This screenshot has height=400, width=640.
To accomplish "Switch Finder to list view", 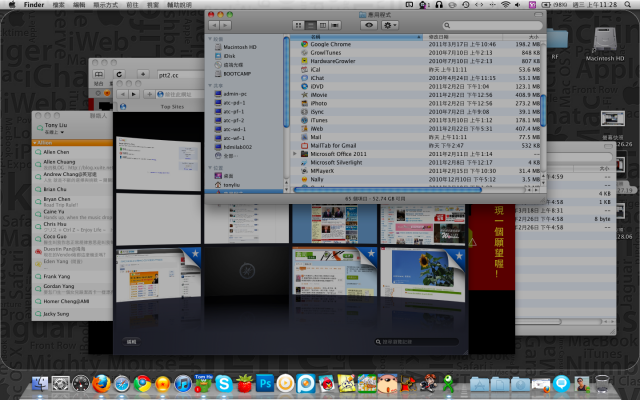I will click(x=311, y=25).
